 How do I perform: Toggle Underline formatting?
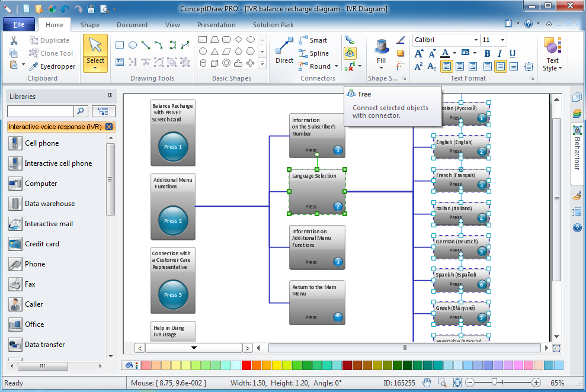[513, 53]
